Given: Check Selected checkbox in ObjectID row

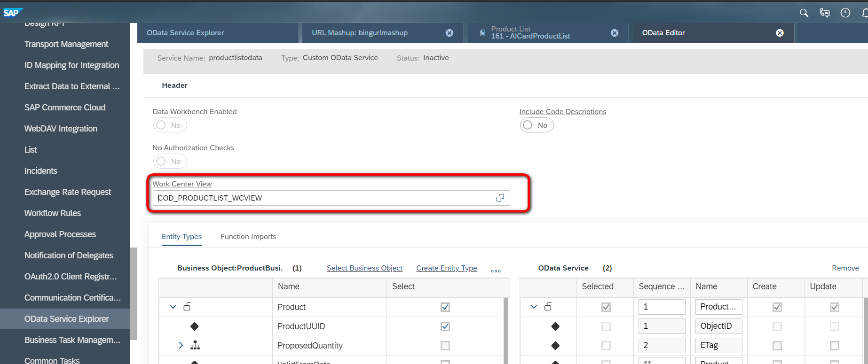Looking at the screenshot, I should [x=606, y=326].
